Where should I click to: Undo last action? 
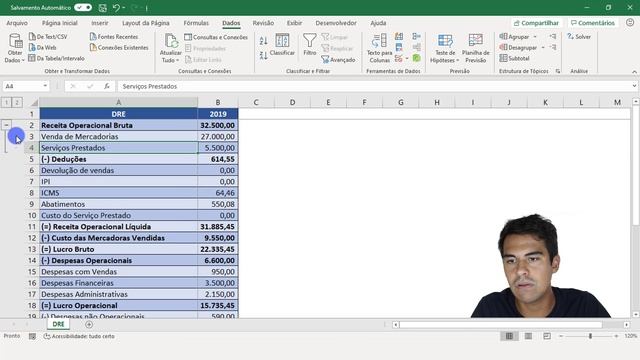coord(116,8)
